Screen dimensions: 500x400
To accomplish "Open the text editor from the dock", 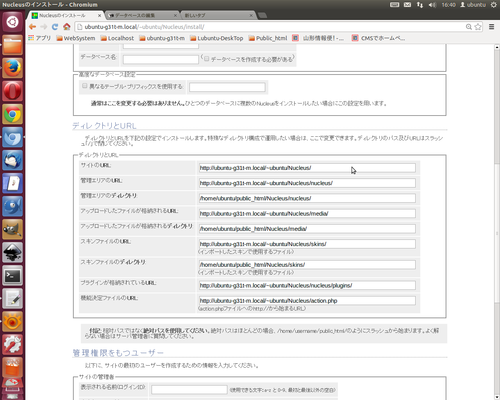I will pos(12,298).
